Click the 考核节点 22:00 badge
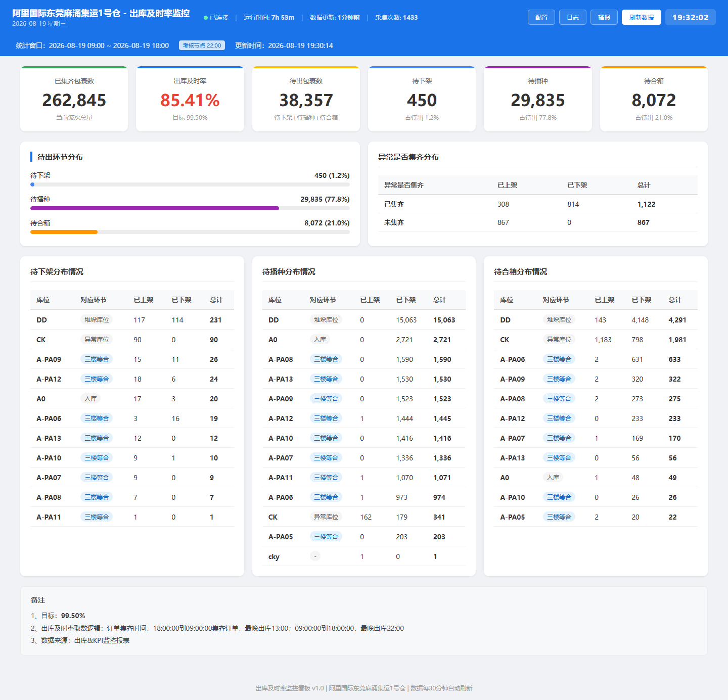 pos(202,45)
